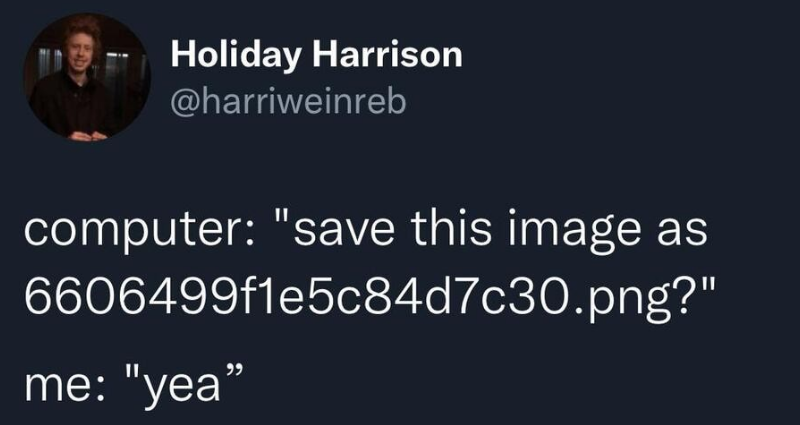Click the word "as" ending the first line
Screen dimensions: 800x425
click(x=689, y=235)
